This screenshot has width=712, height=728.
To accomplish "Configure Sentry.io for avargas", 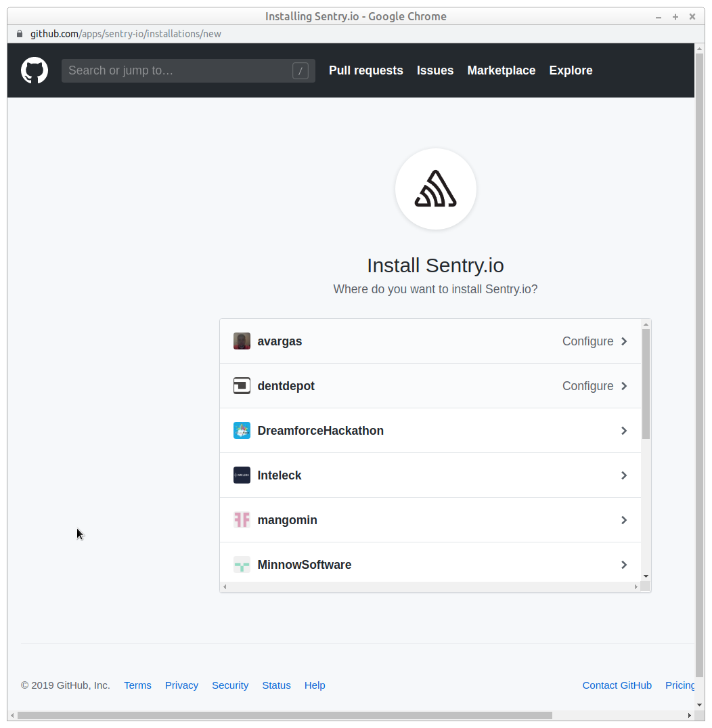I will [x=587, y=341].
